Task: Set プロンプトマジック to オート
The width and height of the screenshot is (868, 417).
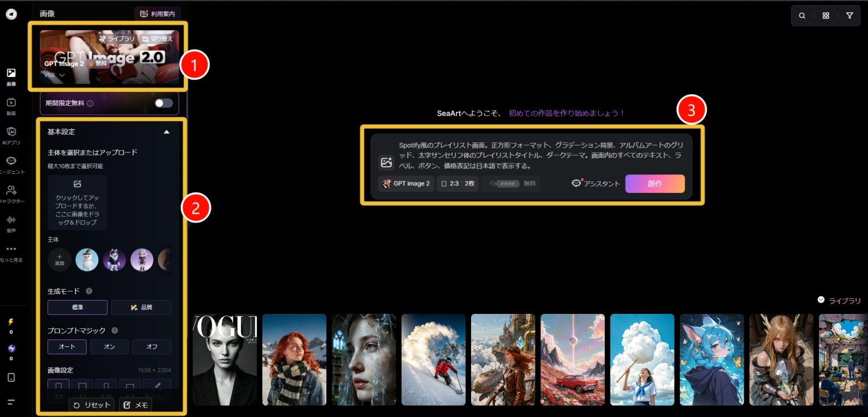Action: (x=67, y=347)
